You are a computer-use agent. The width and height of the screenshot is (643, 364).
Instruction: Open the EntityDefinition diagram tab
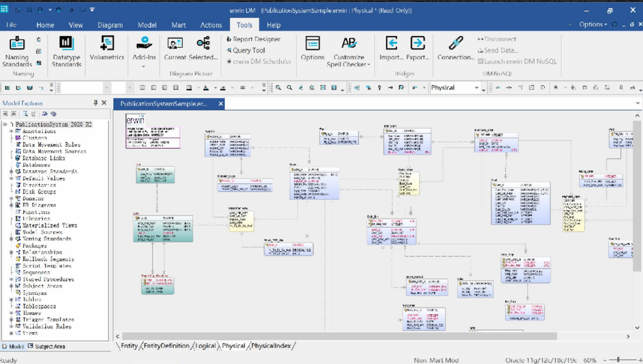pos(166,346)
